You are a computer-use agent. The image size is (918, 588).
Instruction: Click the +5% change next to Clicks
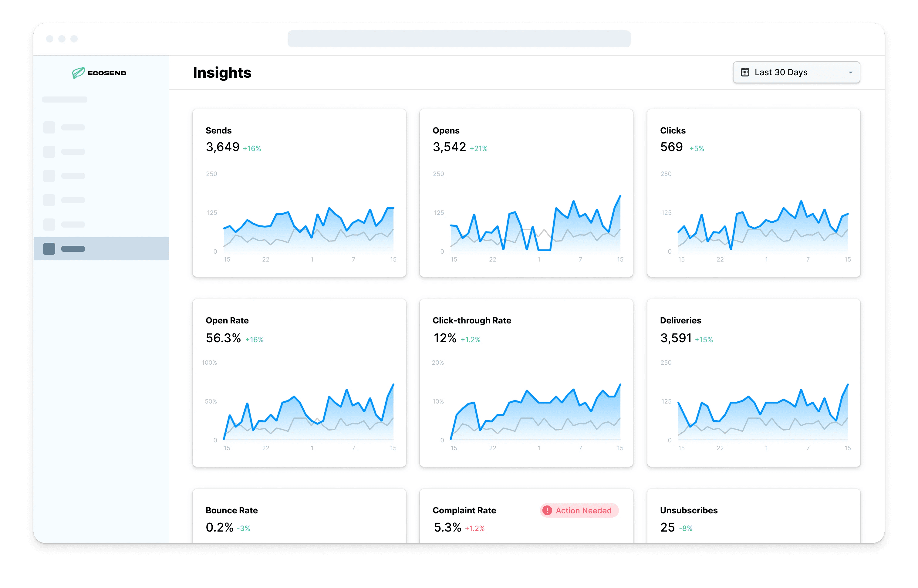pos(697,149)
